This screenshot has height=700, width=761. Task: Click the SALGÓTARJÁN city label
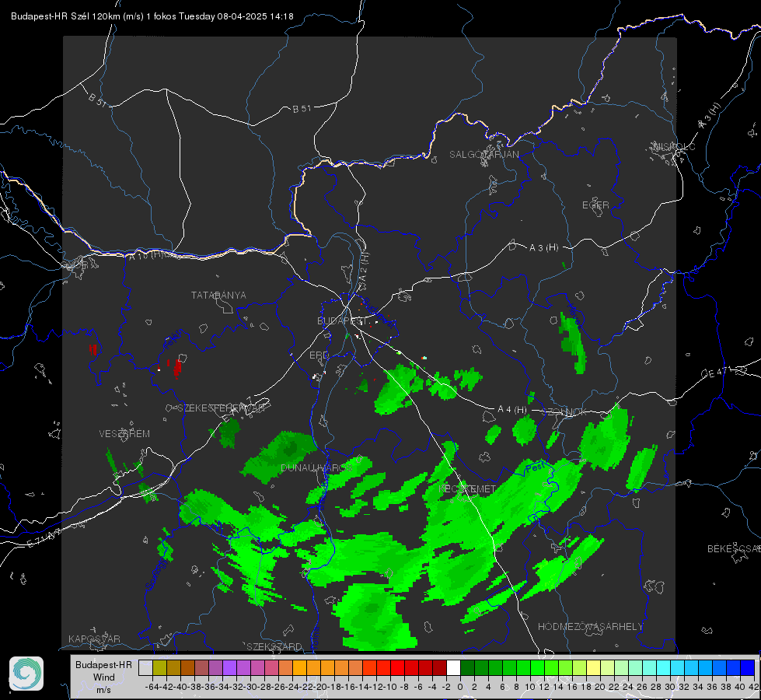(x=483, y=155)
